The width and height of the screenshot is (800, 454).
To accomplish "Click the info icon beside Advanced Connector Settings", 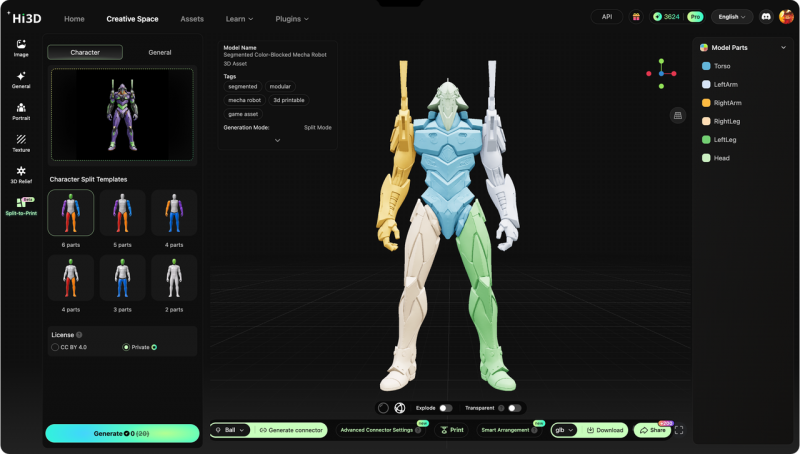I will click(418, 430).
